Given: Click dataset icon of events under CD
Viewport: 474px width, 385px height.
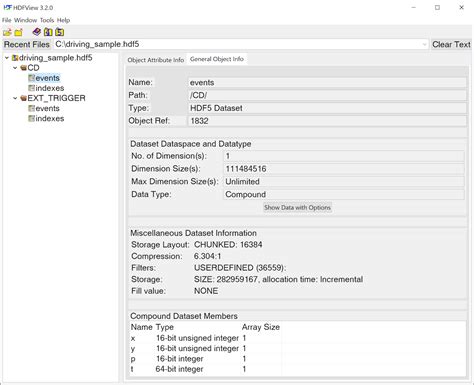Looking at the screenshot, I should [31, 78].
